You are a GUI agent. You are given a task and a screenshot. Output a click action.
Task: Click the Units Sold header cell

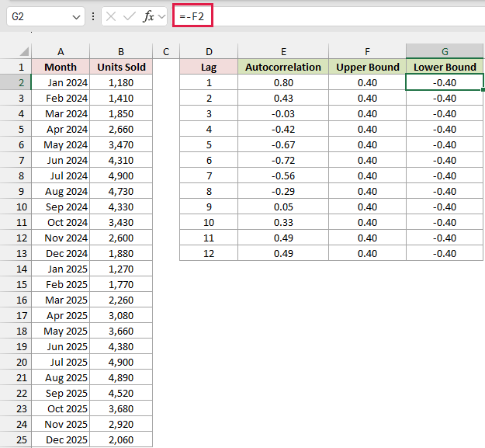[121, 67]
